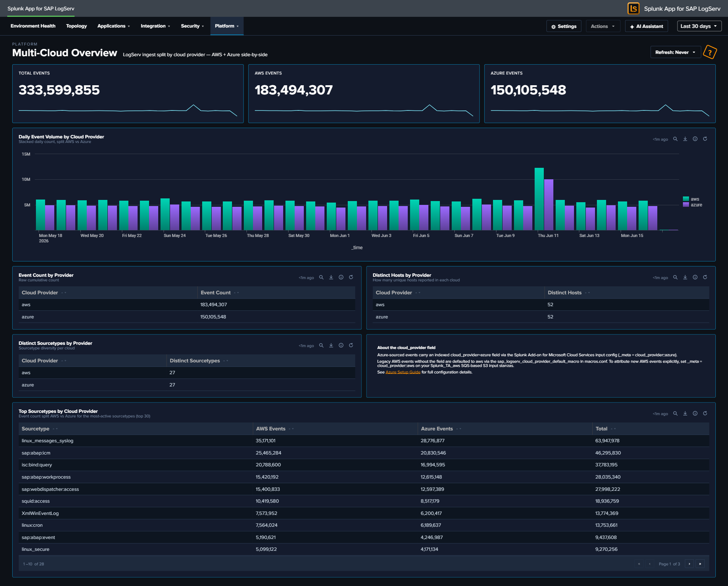The width and height of the screenshot is (728, 586).
Task: Refresh the Distinct Hosts by Provider panel
Action: click(705, 278)
